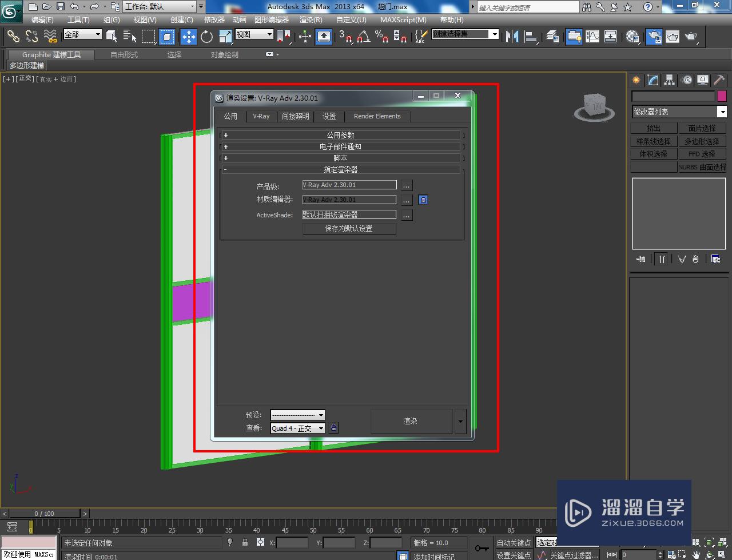Toggle the Graphite Modeling Ribbon icon

click(574, 36)
